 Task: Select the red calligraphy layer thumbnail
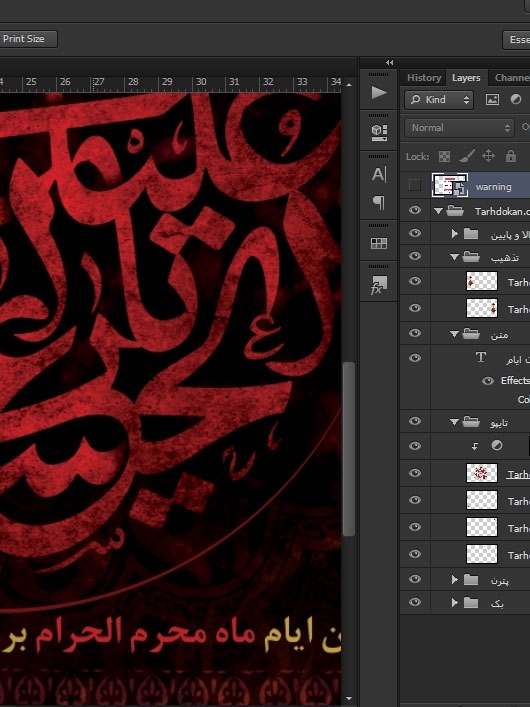point(482,473)
